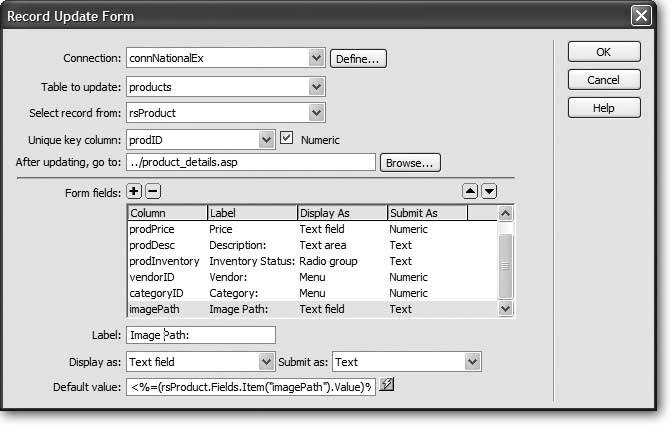Select the prodInventory row in form fields

312,261
